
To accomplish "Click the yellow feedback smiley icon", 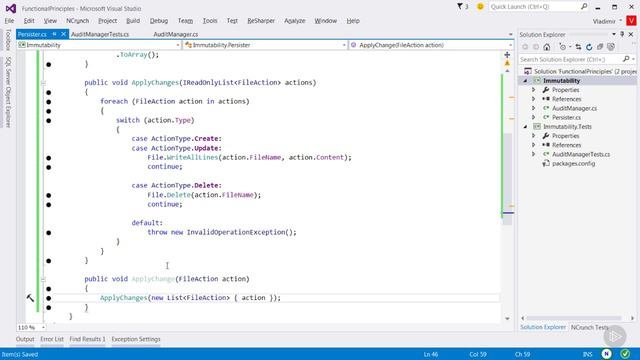I will (480, 7).
